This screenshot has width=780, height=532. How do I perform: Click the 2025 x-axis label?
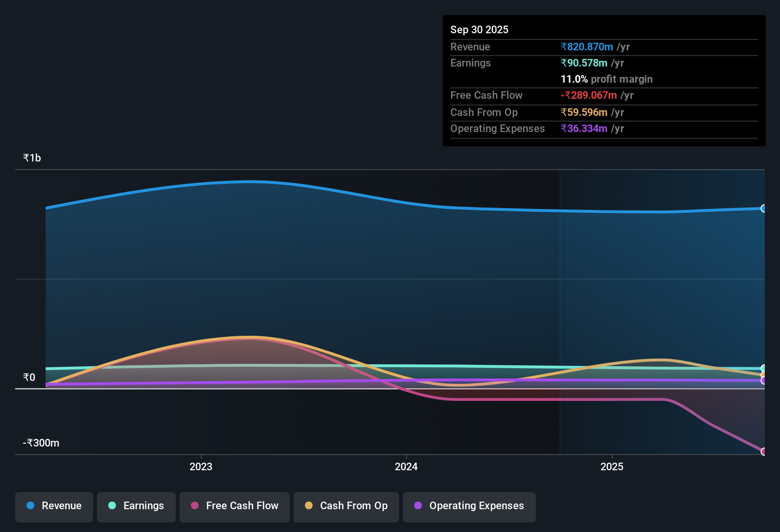click(x=612, y=466)
